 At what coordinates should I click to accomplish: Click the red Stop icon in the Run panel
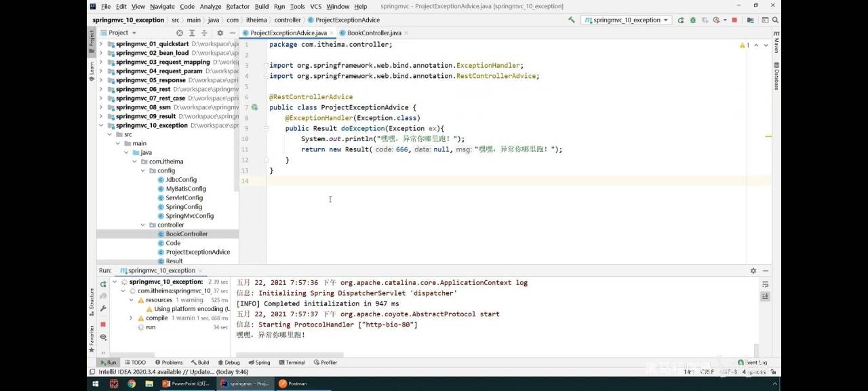pos(103,324)
